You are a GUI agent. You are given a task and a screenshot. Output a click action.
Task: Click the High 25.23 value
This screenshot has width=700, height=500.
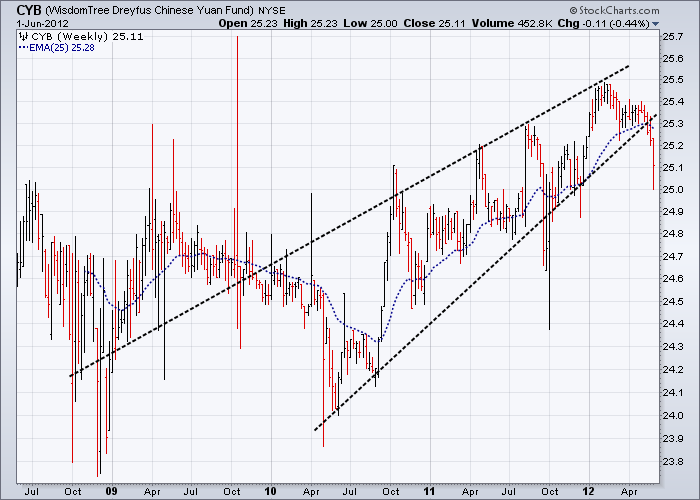click(x=310, y=24)
